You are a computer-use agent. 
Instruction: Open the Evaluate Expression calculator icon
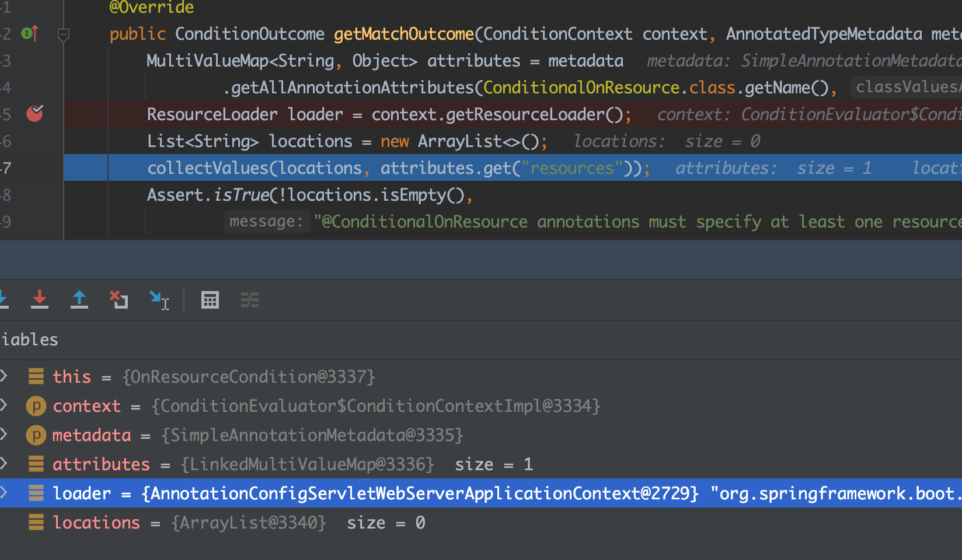(x=210, y=300)
